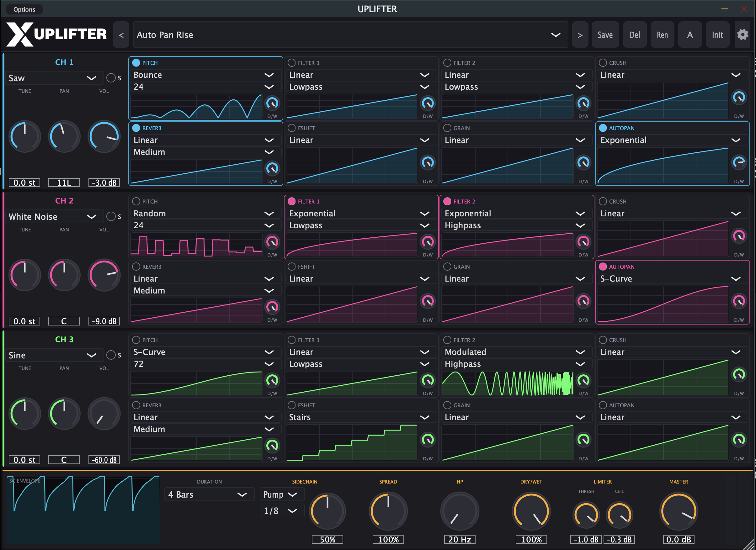Open the settings gear icon

[742, 34]
